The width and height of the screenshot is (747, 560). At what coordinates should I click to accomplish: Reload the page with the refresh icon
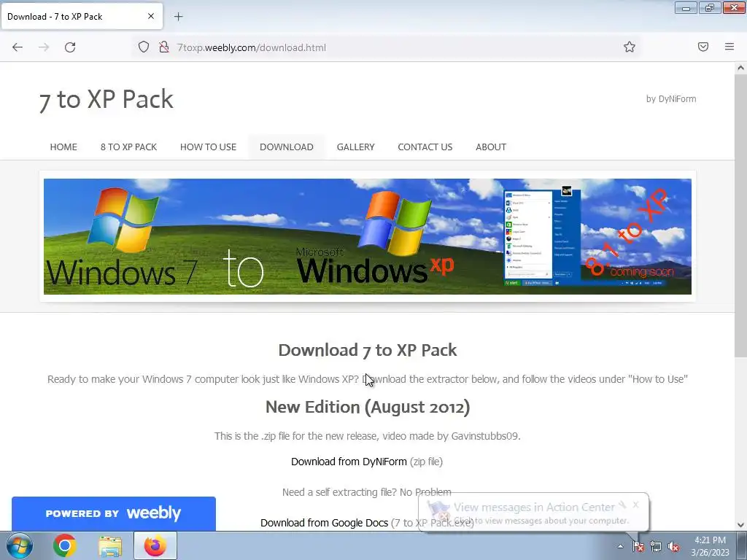click(70, 47)
